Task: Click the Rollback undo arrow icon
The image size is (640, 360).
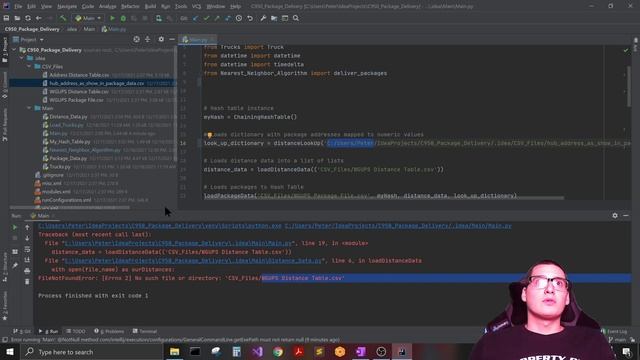Action: click(250, 18)
